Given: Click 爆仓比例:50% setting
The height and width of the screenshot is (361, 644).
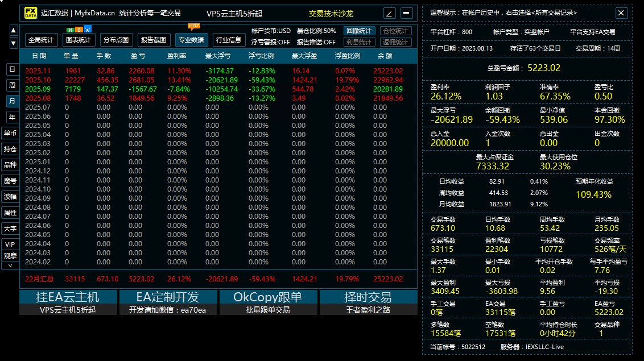Looking at the screenshot, I should (316, 31).
